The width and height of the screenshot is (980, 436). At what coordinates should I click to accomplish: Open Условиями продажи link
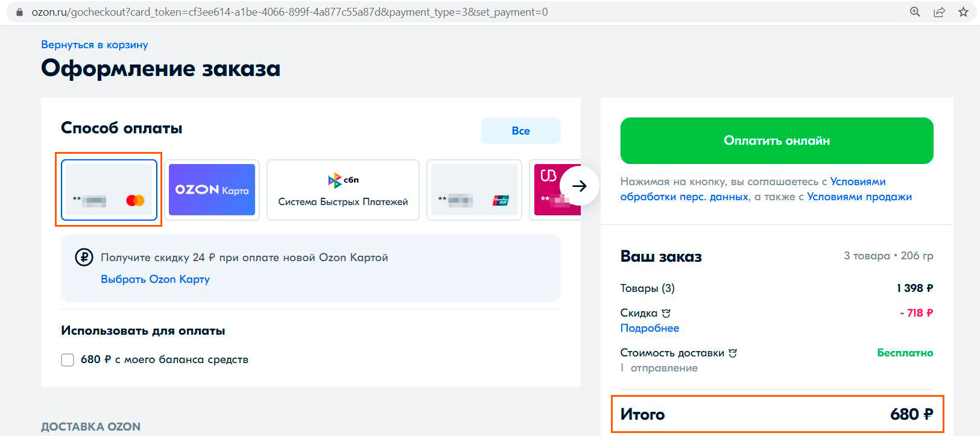coord(859,197)
